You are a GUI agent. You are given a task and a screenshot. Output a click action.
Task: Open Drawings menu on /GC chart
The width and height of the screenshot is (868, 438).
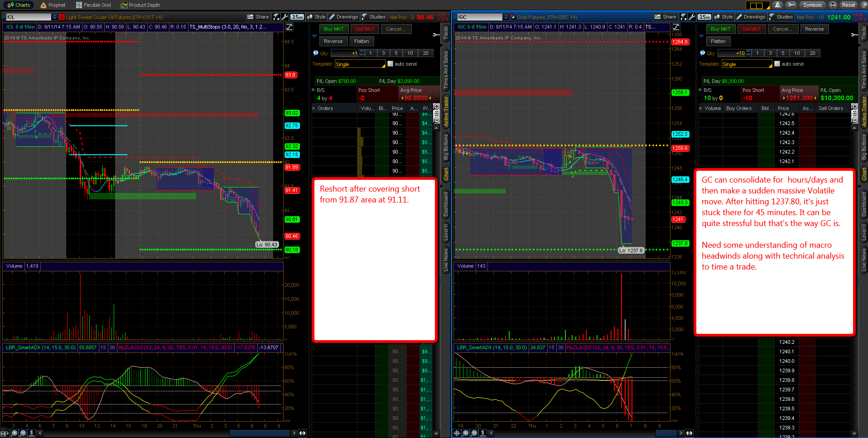[751, 17]
